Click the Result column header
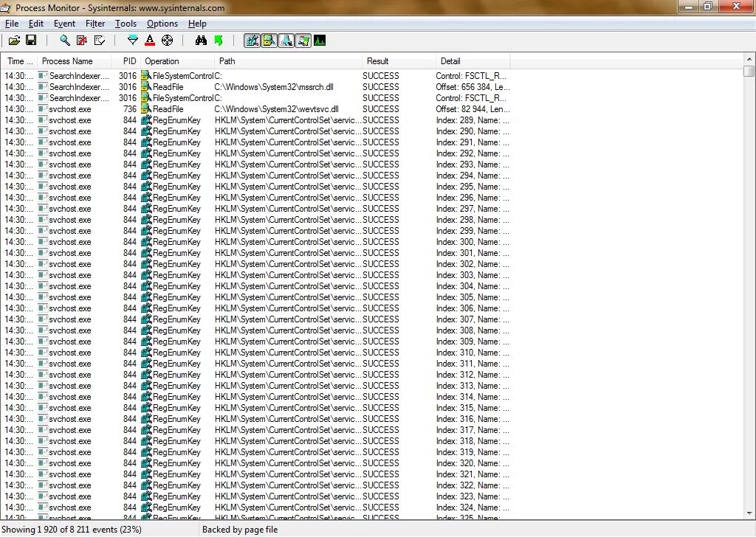 pyautogui.click(x=398, y=61)
